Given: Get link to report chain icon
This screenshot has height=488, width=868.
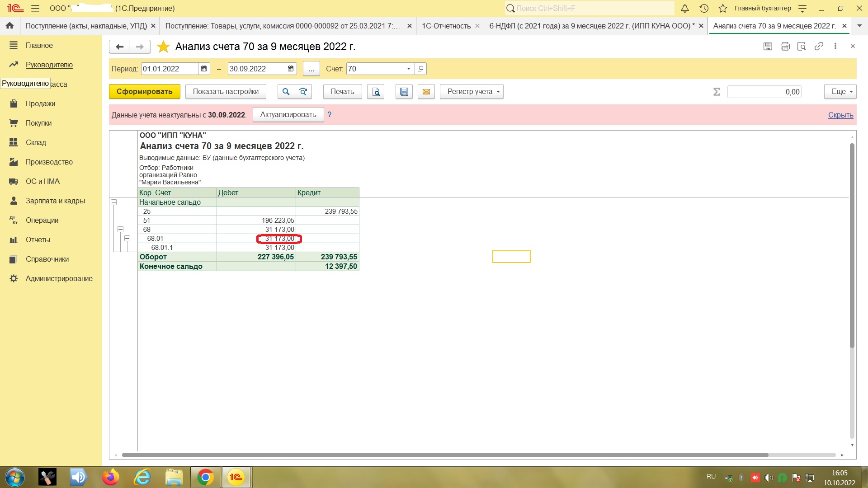Looking at the screenshot, I should tap(819, 46).
